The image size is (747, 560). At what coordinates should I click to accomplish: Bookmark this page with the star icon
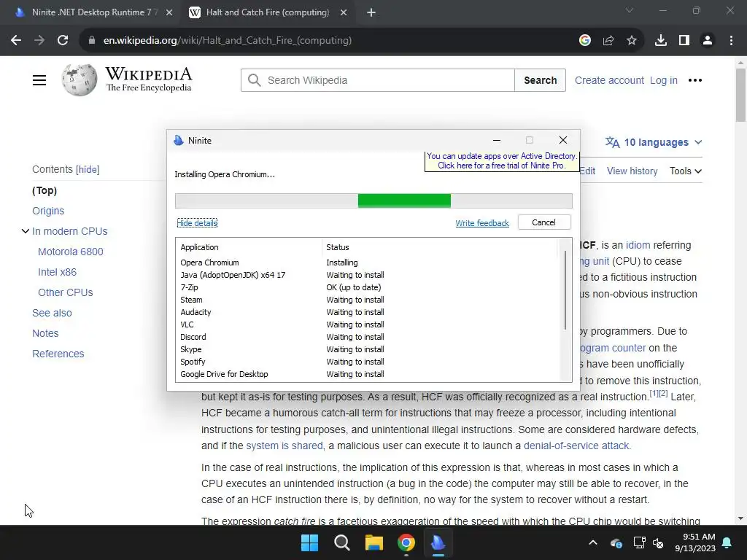632,41
